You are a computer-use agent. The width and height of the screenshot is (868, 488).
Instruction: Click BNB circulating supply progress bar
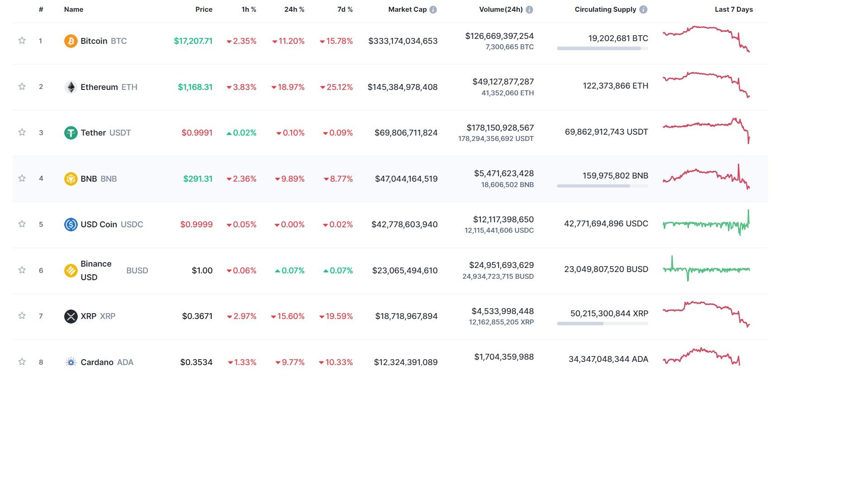tap(602, 186)
